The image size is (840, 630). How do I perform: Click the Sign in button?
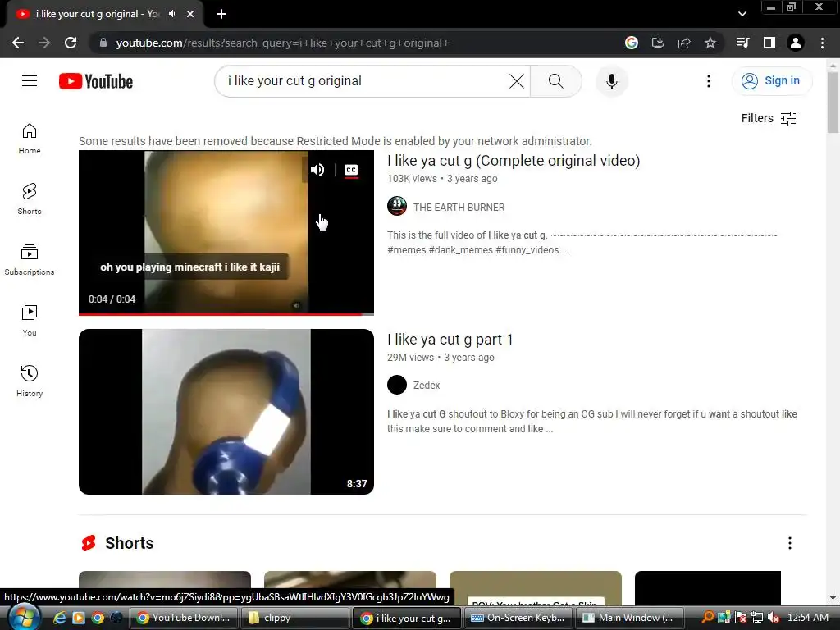pyautogui.click(x=771, y=81)
